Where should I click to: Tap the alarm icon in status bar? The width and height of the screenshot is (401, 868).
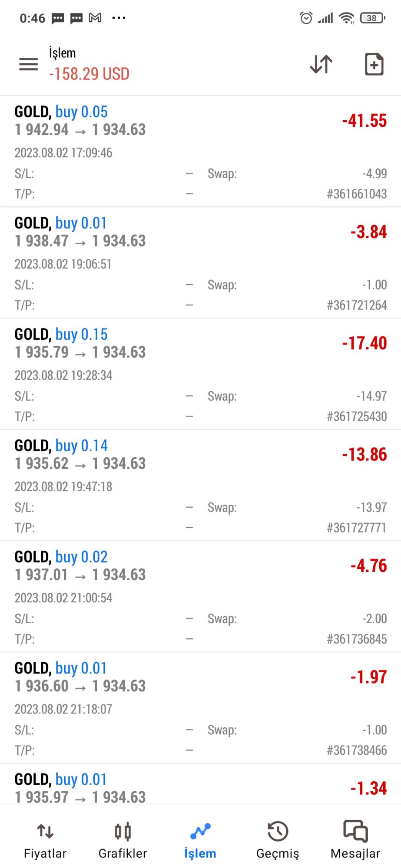pyautogui.click(x=306, y=18)
